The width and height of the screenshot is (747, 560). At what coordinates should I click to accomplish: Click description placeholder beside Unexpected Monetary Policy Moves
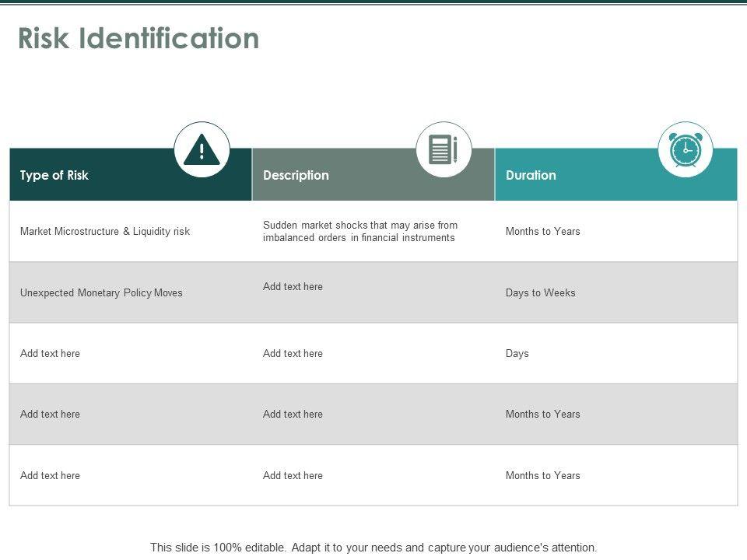click(293, 286)
